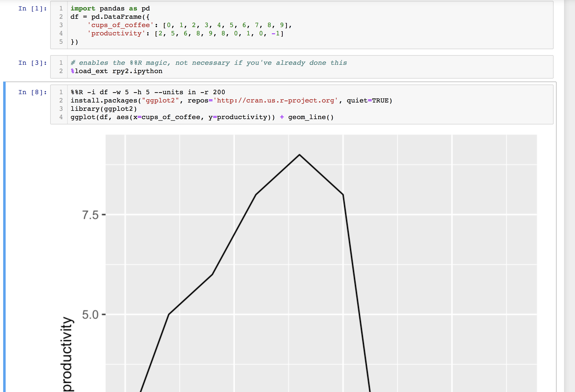Screen dimensions: 575x392
Task: Click the rotated productivity y-axis title
Action: [x=67, y=354]
